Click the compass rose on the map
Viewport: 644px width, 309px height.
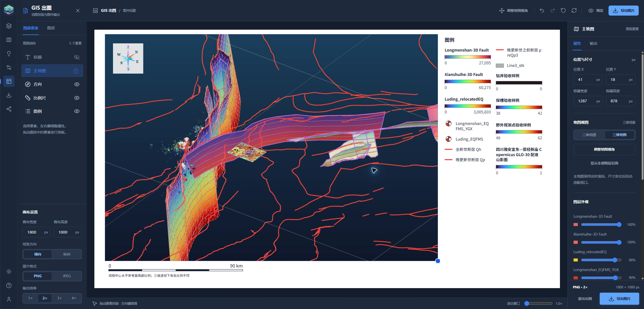pyautogui.click(x=128, y=59)
